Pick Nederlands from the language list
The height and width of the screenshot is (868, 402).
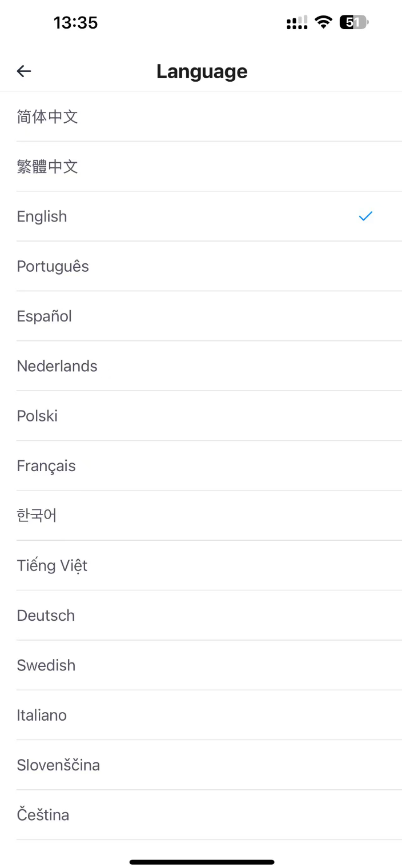57,366
